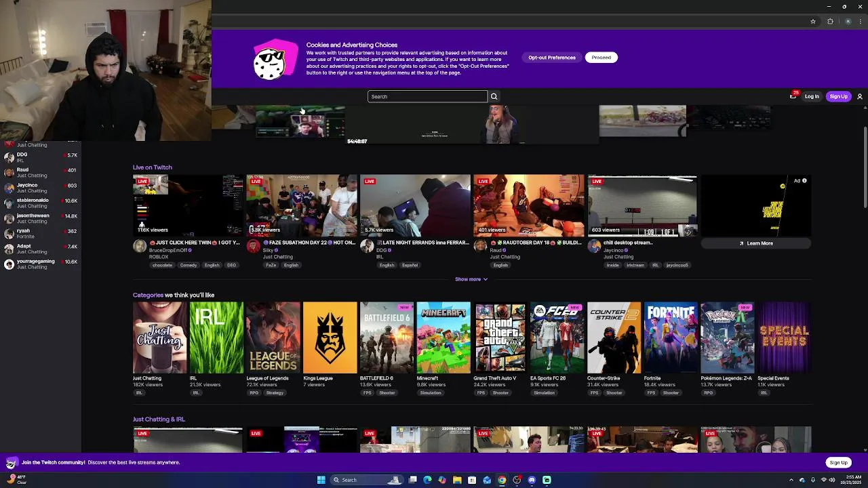Click the Twitch glitch logo in the bottom banner
Screen dimensions: 868x488
(11, 463)
